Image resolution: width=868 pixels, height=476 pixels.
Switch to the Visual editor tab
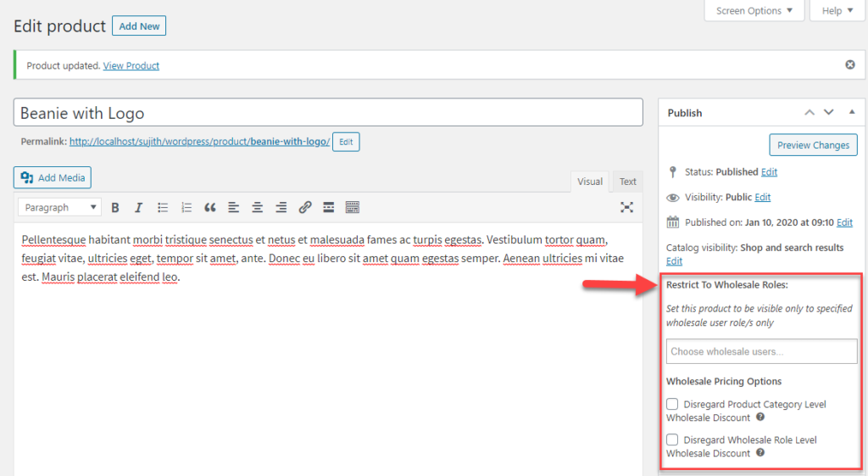[x=590, y=182]
